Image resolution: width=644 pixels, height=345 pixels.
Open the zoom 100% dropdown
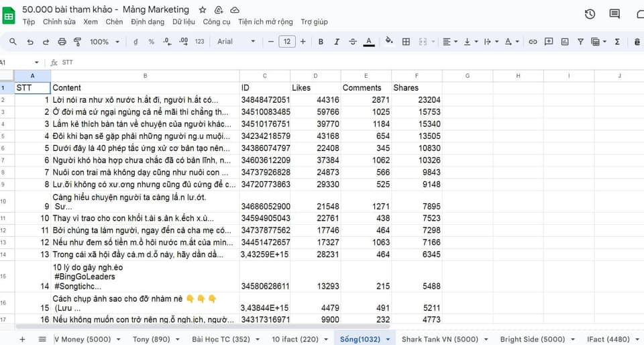click(x=103, y=42)
